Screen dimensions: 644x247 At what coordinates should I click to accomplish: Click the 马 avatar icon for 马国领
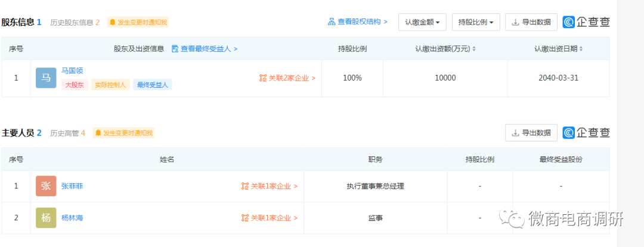pos(46,78)
